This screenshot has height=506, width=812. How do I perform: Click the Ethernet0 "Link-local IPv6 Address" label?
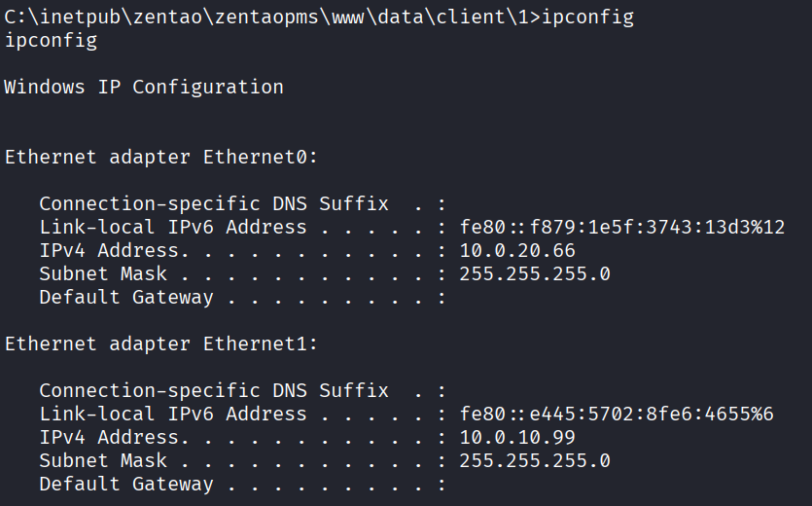172,227
